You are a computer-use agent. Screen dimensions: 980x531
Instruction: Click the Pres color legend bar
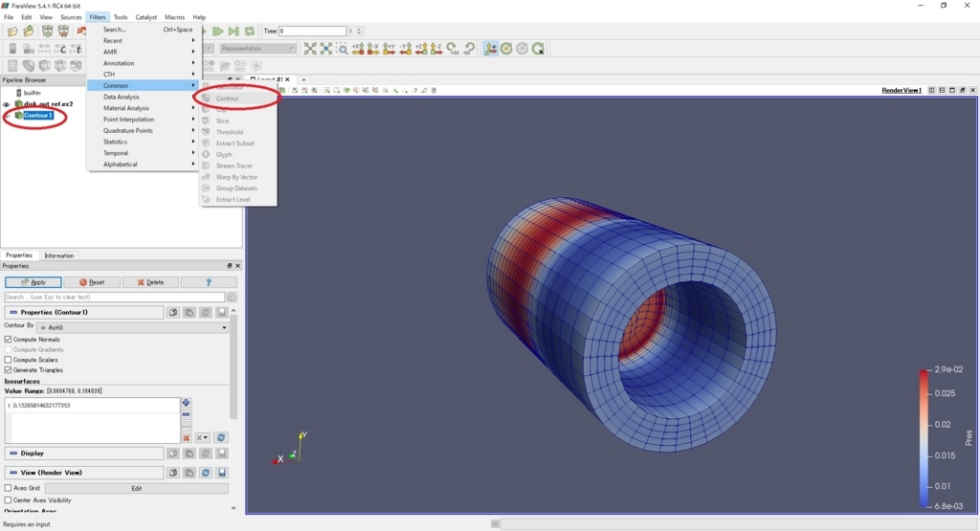(924, 438)
